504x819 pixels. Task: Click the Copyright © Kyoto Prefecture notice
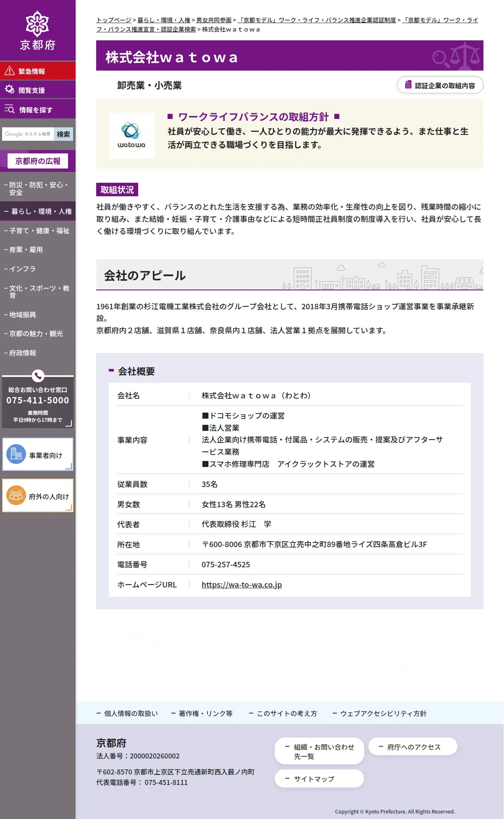point(395,811)
